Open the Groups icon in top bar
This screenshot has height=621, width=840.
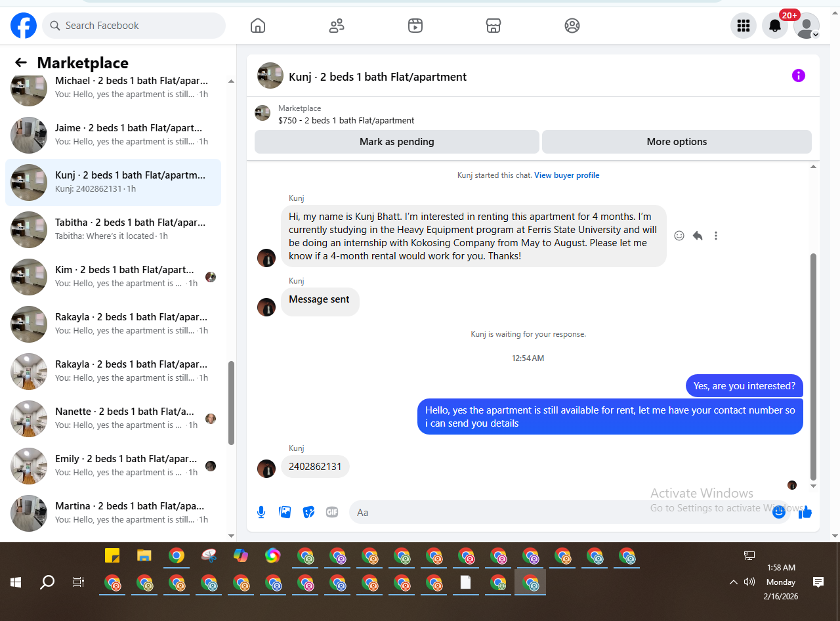pyautogui.click(x=572, y=26)
